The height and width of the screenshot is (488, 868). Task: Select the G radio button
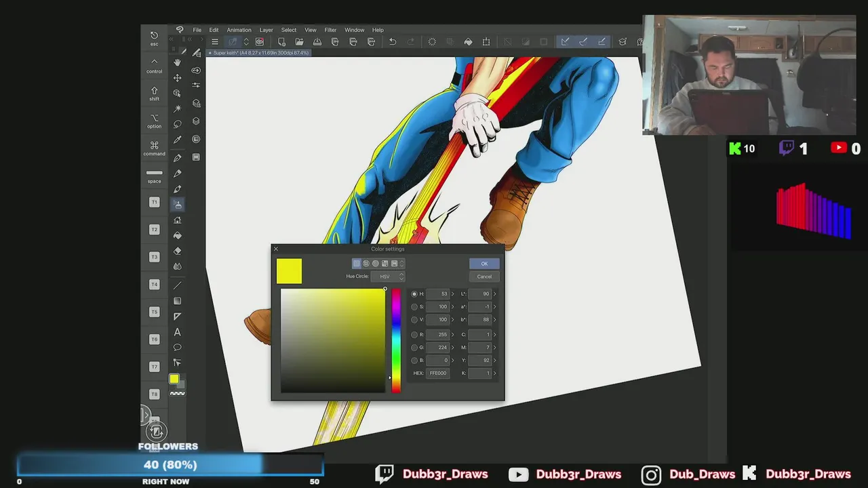coord(414,348)
